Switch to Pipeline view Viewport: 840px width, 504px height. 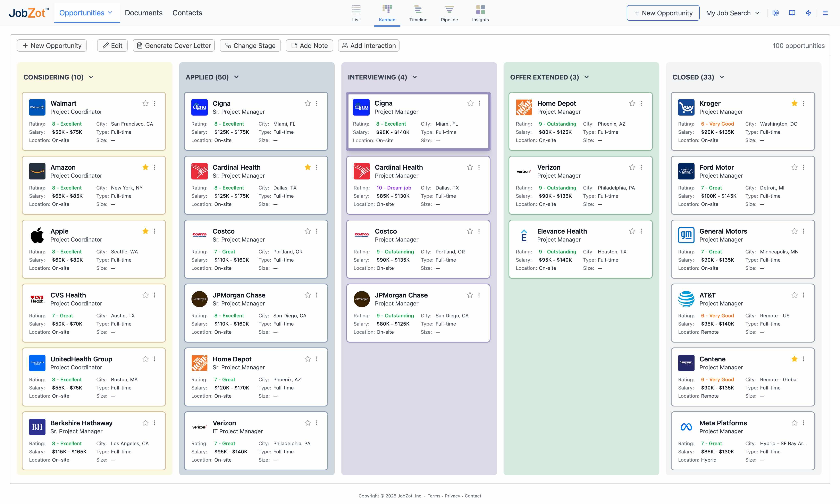(449, 14)
